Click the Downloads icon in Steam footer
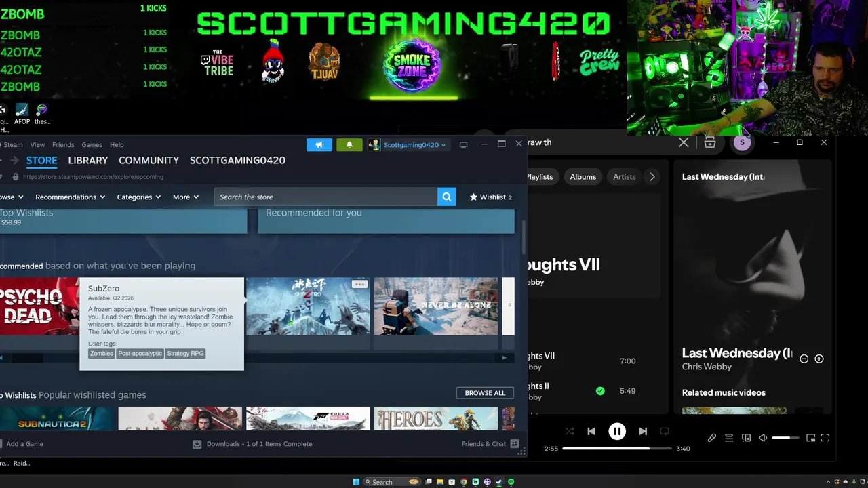 (197, 444)
